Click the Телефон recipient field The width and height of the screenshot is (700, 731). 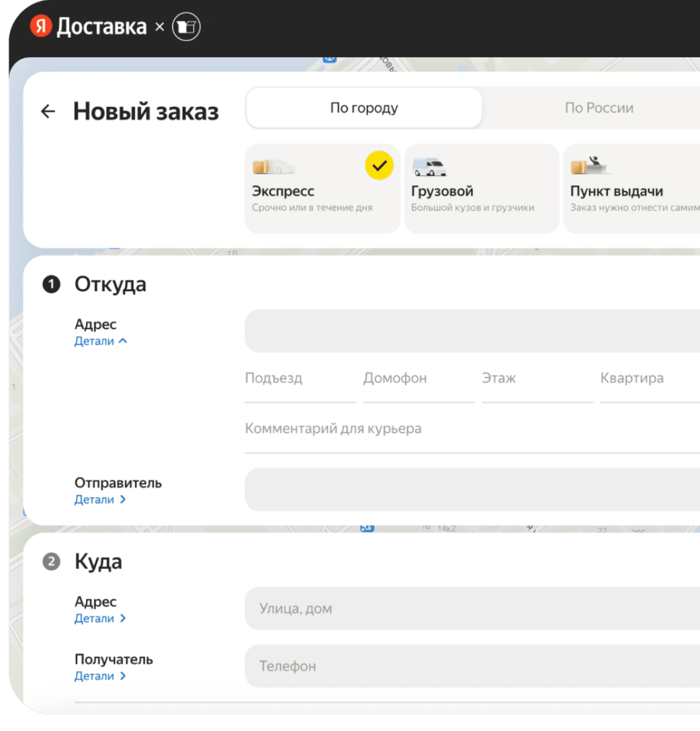472,666
